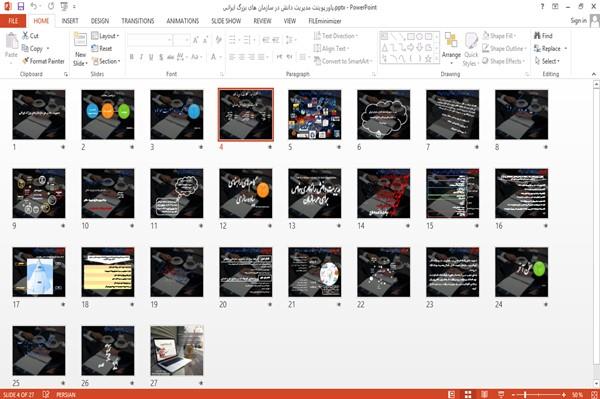Open the FILE tab
Image resolution: width=600 pixels, height=399 pixels.
(13, 21)
